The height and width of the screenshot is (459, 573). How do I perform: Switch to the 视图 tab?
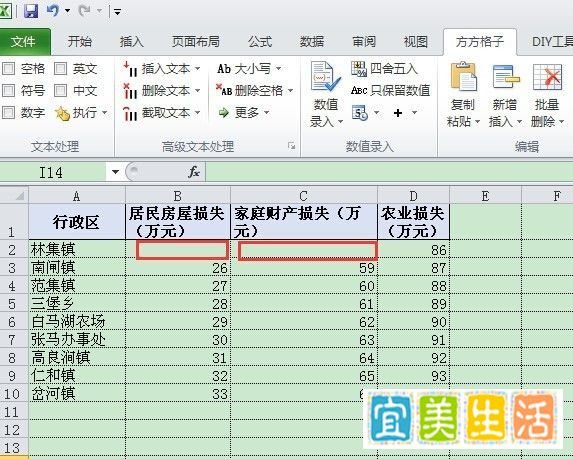click(x=415, y=42)
